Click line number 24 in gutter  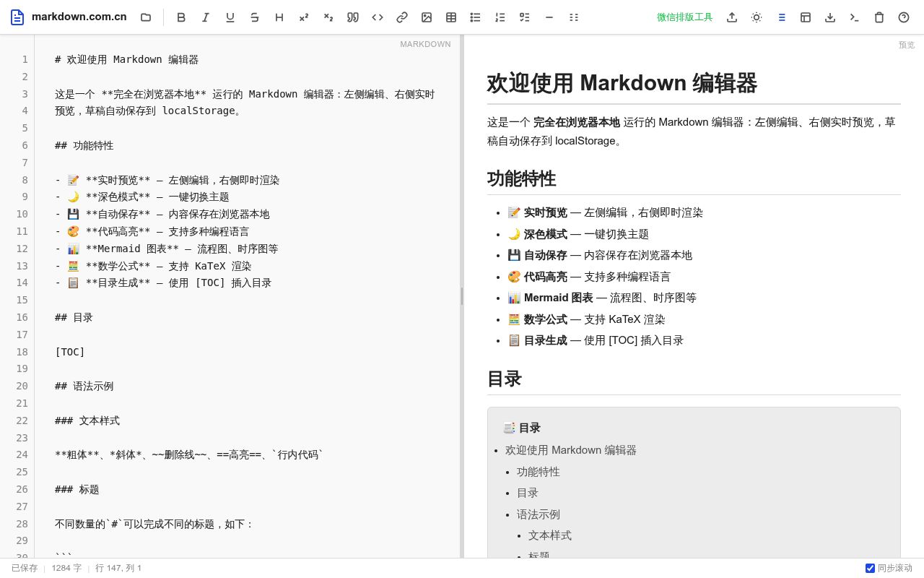click(x=22, y=454)
